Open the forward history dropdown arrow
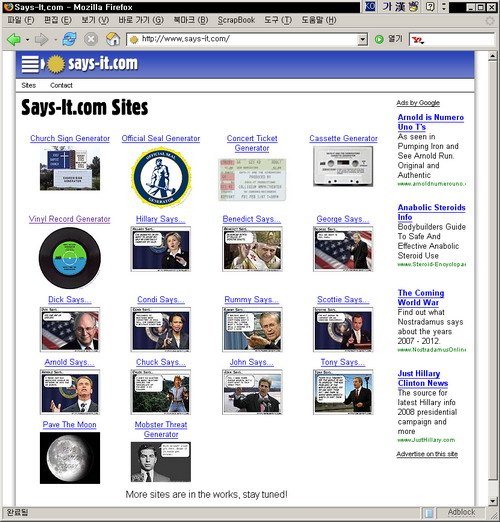 coord(55,40)
